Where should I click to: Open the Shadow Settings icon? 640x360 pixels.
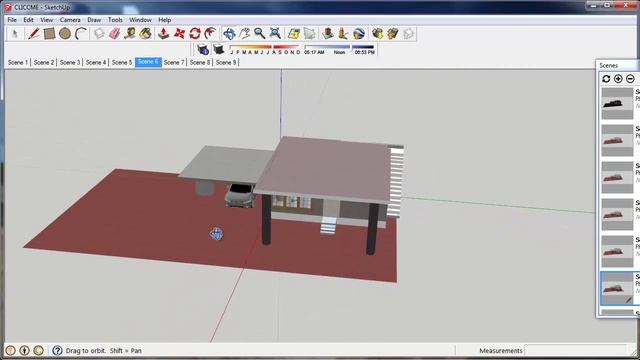(x=203, y=49)
